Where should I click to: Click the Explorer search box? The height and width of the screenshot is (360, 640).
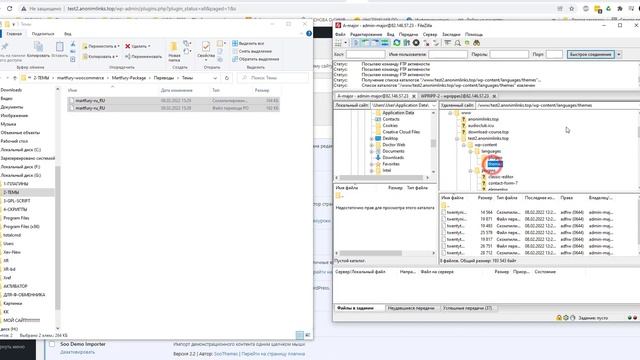click(273, 78)
